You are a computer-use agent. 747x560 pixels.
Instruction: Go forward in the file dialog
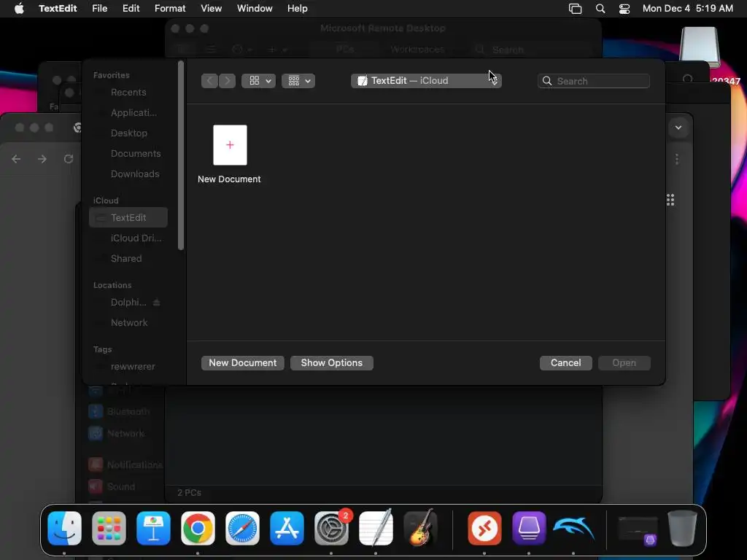coord(228,81)
